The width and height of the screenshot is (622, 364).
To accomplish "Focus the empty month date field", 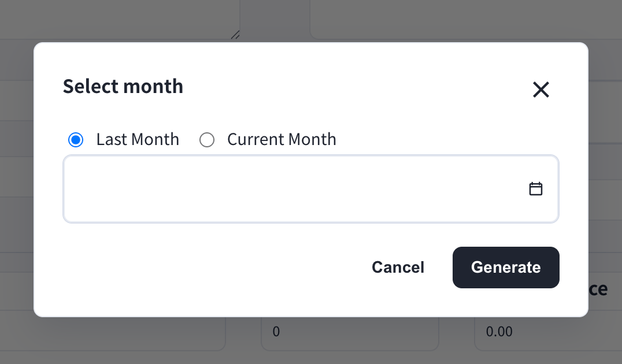I will (311, 189).
